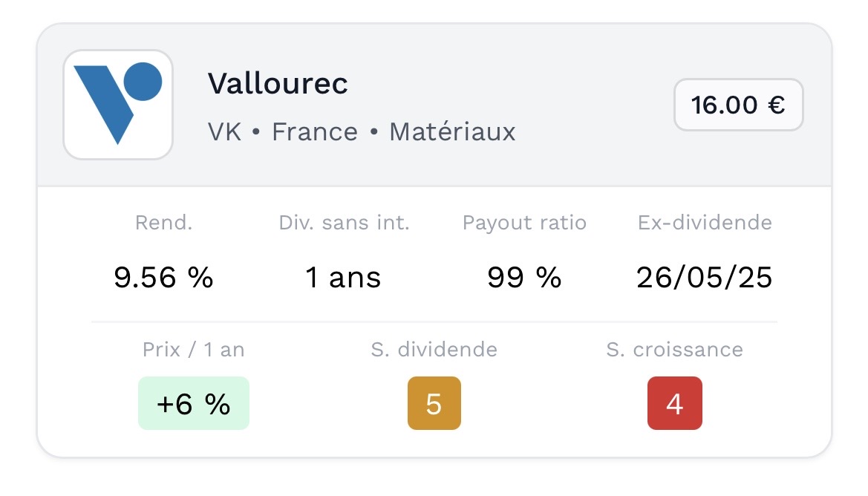Screen dimensions: 868x496
Task: Select the 1 ans value
Action: 343,278
